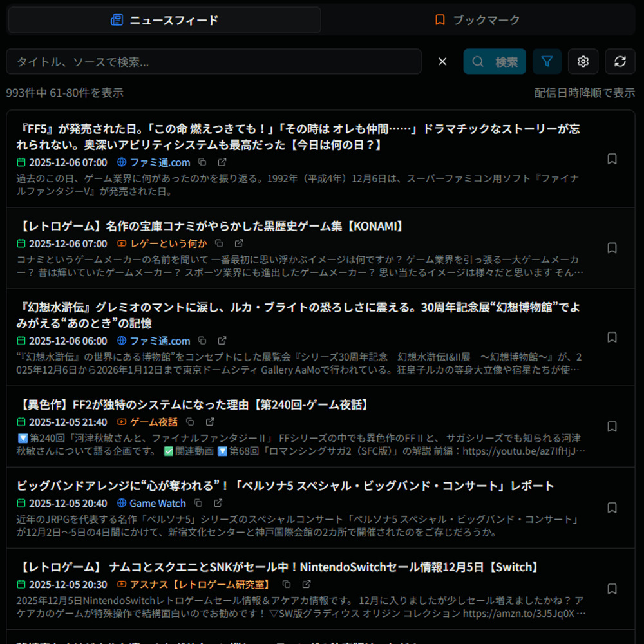Select the ニュースフィード tab
This screenshot has width=644, height=644.
[164, 20]
